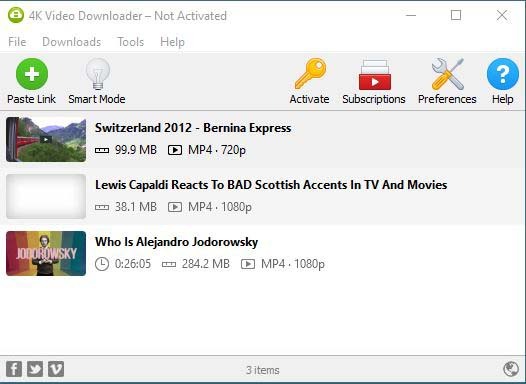Click the size icon beside 38.1 MB
Screen dimensions: 526x384
coord(102,208)
